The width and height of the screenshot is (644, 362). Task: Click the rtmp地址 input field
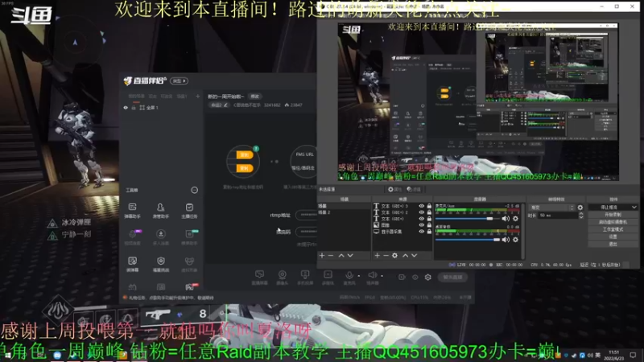pos(306,215)
